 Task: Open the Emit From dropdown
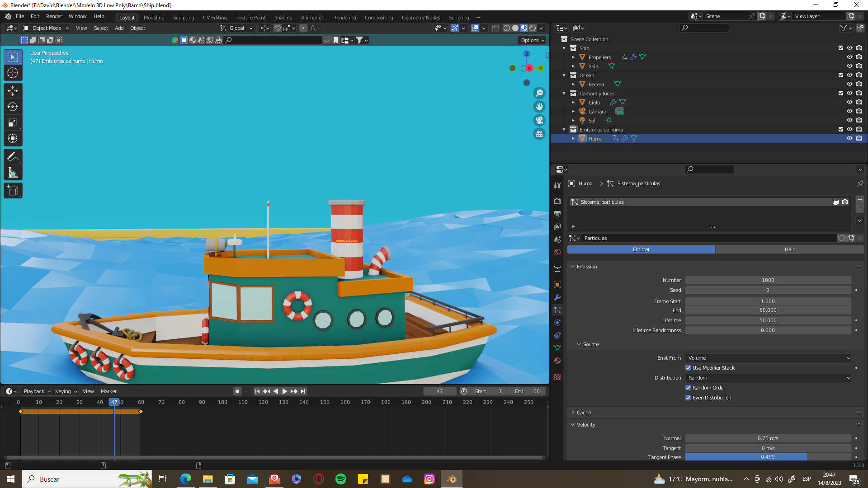pyautogui.click(x=768, y=358)
